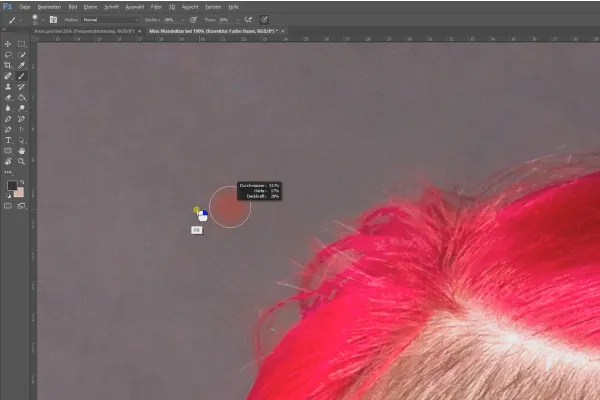Switch to the Miss Wandelbar document tab
The image size is (600, 400).
point(213,31)
